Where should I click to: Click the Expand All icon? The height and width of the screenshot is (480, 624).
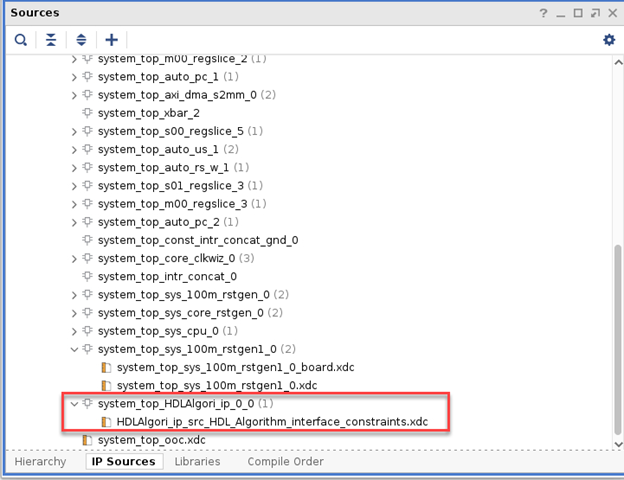click(81, 40)
